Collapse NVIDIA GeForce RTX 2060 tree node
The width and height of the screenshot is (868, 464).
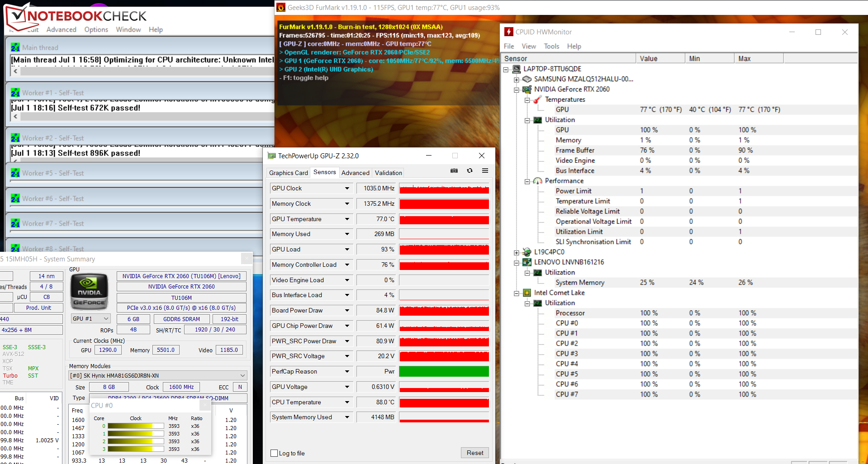517,90
